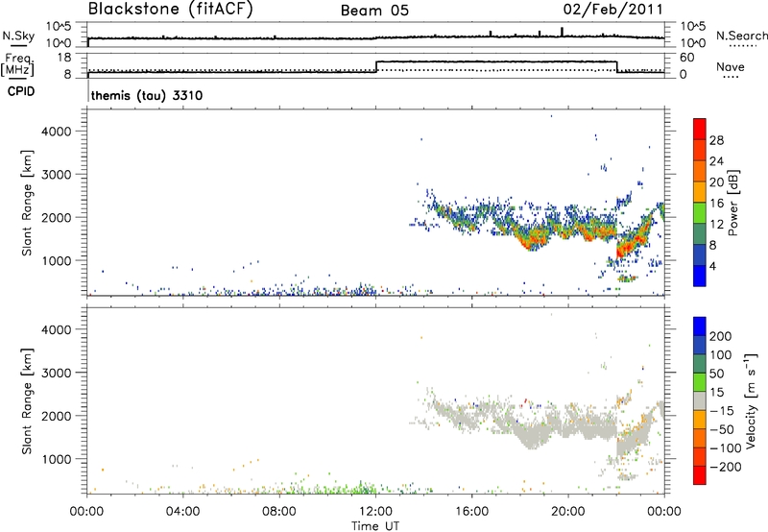Click the 'Velocity [m s-1]' colorbar label
768x532 pixels.
tap(752, 400)
